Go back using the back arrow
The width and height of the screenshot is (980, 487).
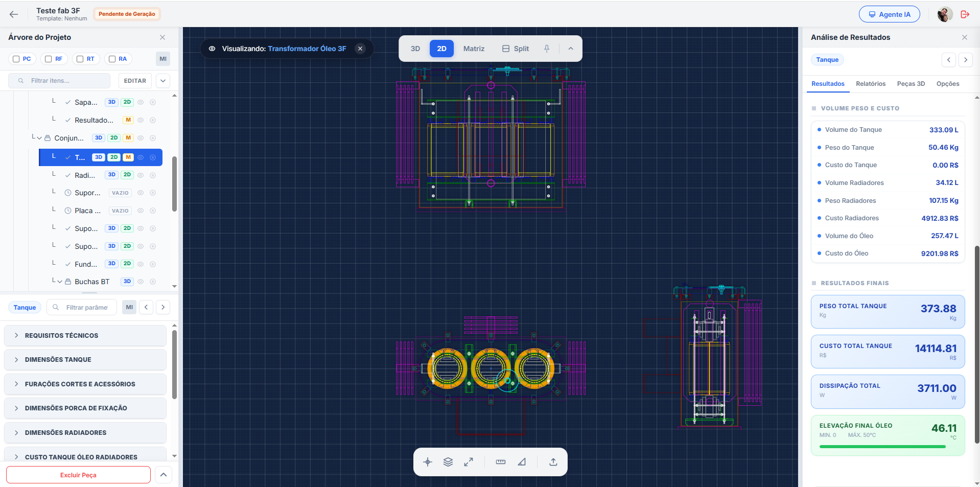click(14, 14)
